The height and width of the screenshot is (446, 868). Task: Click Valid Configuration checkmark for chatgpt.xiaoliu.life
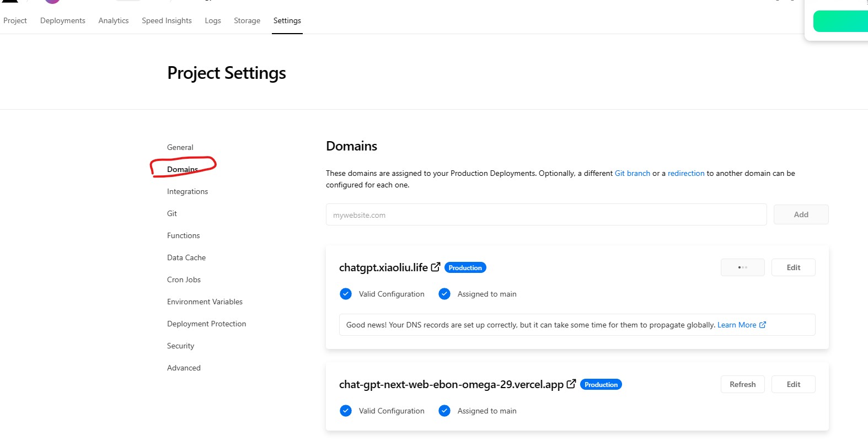pyautogui.click(x=346, y=294)
